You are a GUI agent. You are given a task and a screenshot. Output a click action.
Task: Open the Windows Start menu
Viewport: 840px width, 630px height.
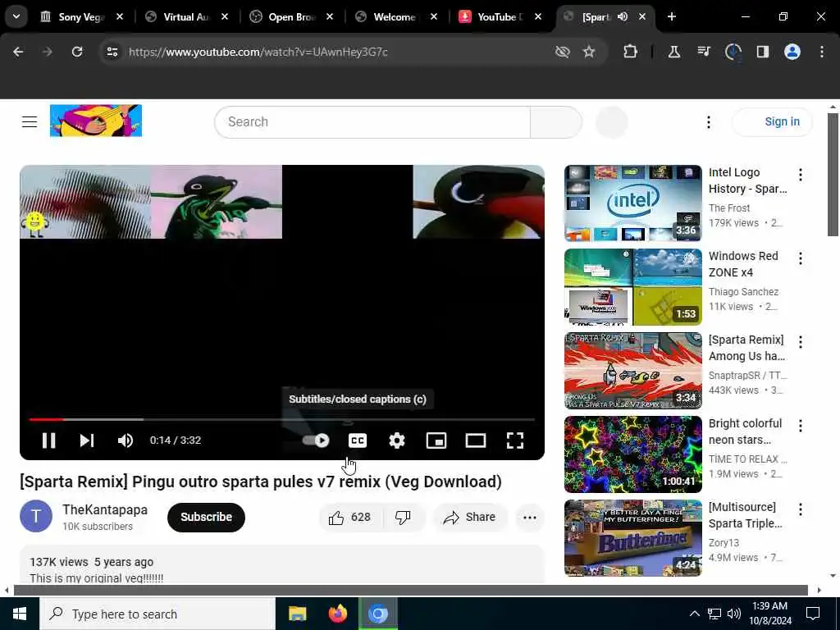pyautogui.click(x=20, y=614)
